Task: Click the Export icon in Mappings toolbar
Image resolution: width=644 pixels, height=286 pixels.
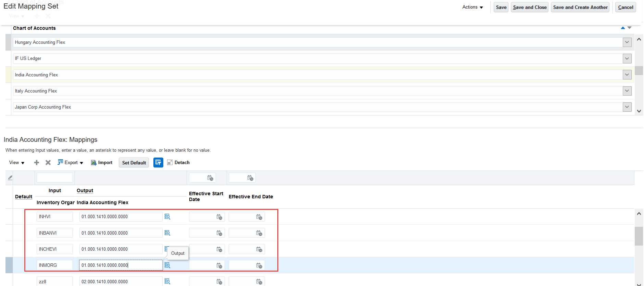Action: 60,162
